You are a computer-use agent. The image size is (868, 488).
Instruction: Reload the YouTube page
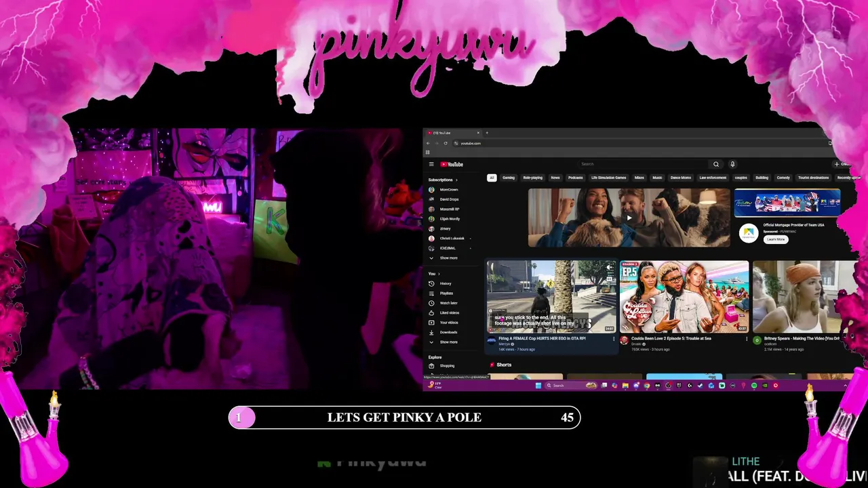coord(446,143)
